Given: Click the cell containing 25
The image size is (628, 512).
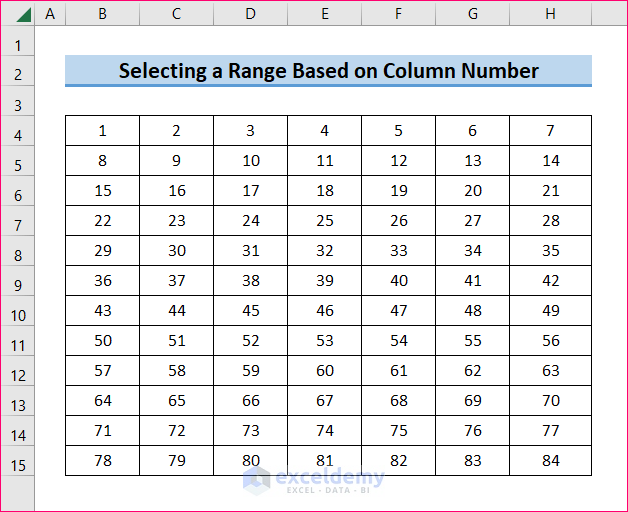Looking at the screenshot, I should (324, 221).
